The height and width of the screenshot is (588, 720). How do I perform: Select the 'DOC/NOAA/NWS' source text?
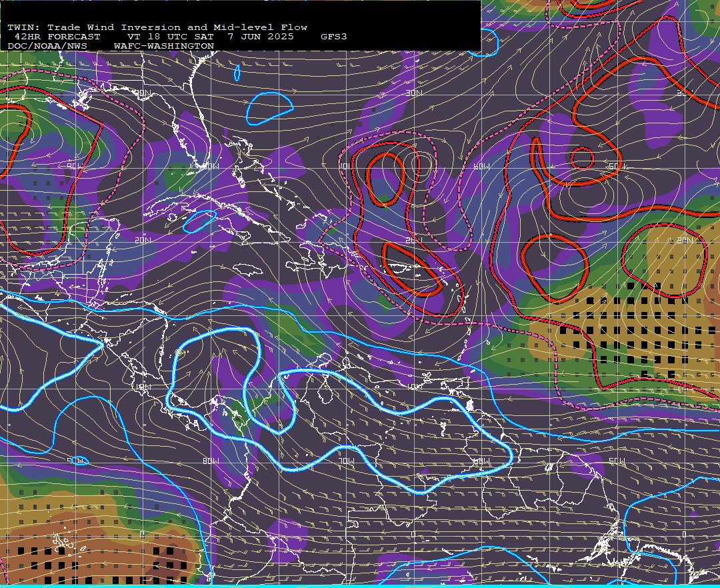(47, 47)
